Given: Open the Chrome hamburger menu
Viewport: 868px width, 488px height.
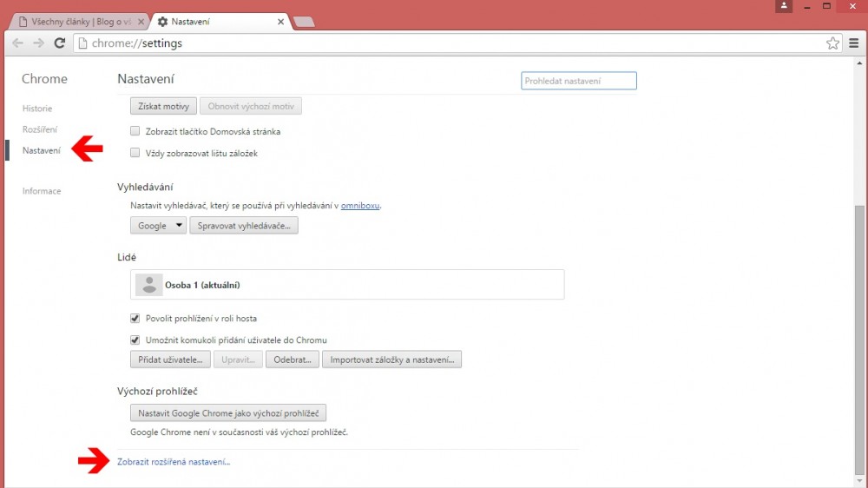Looking at the screenshot, I should [853, 43].
